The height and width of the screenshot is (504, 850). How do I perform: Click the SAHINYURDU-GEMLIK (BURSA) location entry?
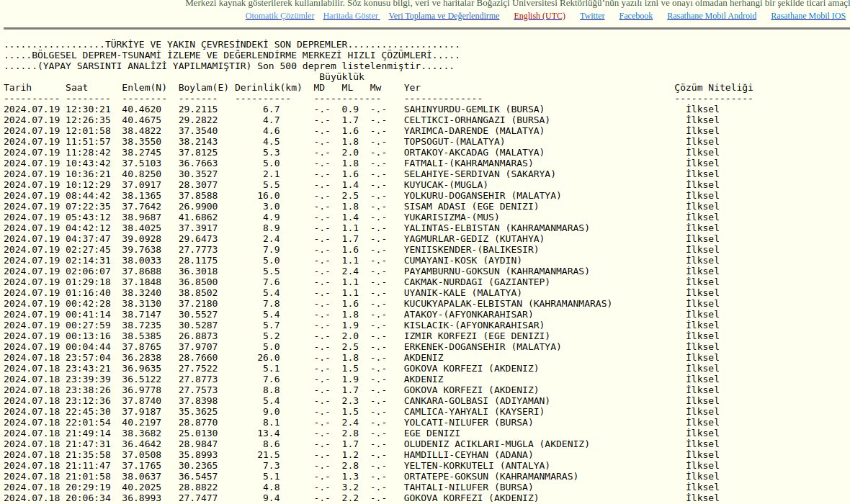pyautogui.click(x=474, y=109)
